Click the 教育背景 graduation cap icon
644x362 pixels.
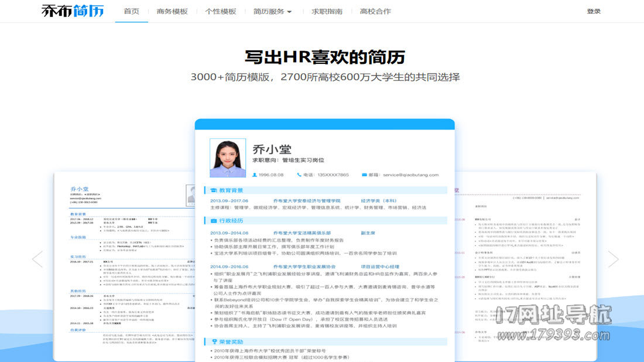pos(213,190)
